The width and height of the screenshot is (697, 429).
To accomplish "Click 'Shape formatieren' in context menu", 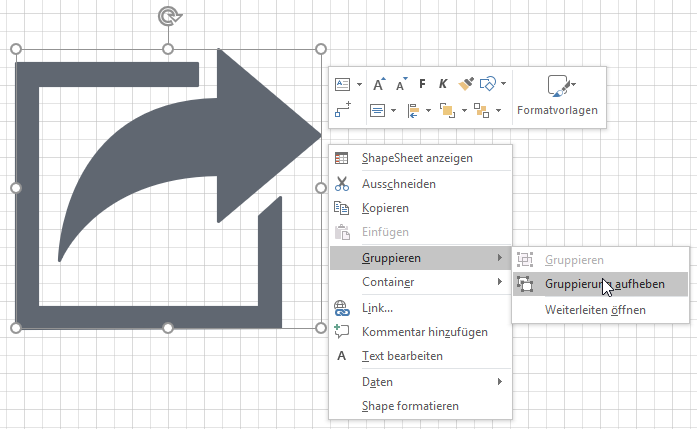I will click(410, 406).
